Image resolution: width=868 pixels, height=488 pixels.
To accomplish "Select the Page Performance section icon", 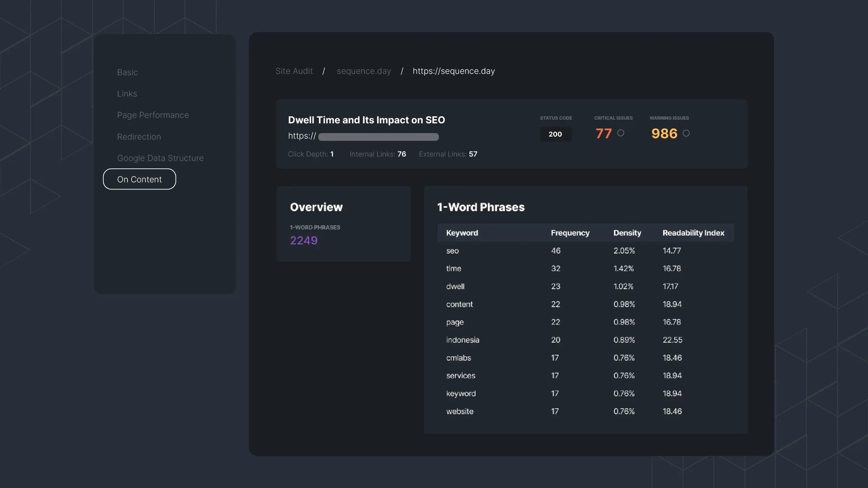I will click(x=153, y=115).
